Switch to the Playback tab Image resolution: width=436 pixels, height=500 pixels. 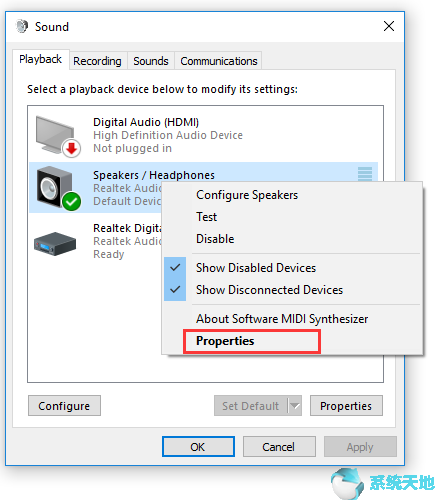tap(41, 59)
